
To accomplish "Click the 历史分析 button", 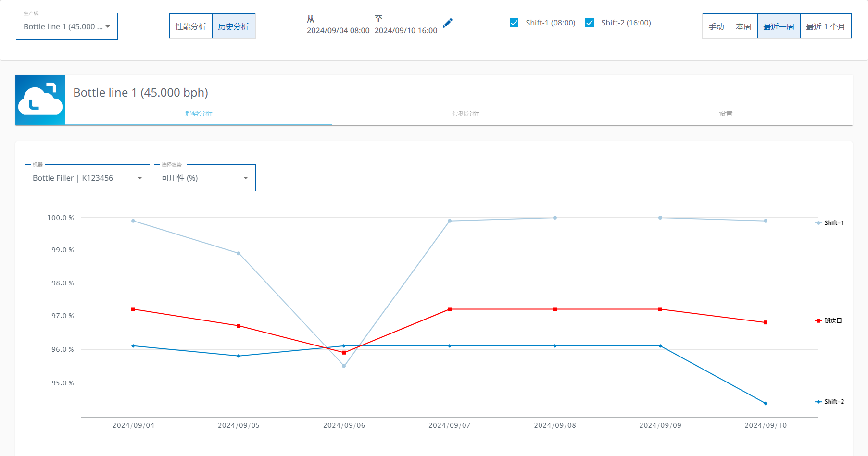I will (x=234, y=26).
